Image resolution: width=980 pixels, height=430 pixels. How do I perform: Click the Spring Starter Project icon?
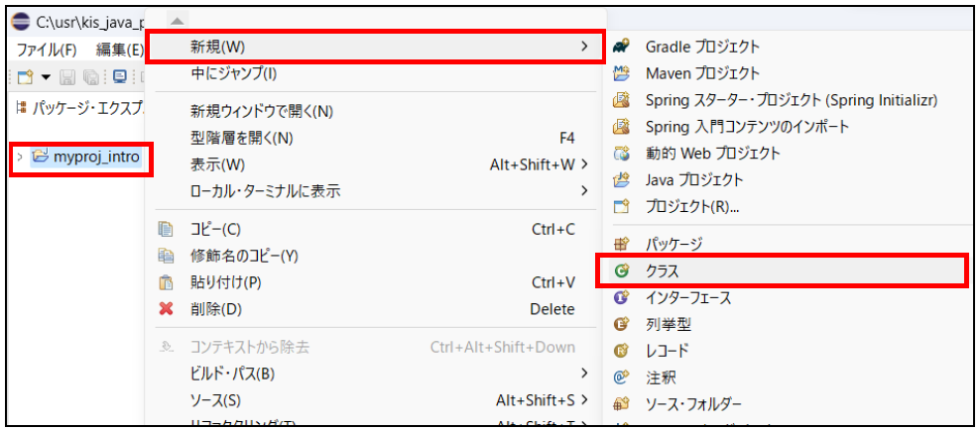click(622, 100)
